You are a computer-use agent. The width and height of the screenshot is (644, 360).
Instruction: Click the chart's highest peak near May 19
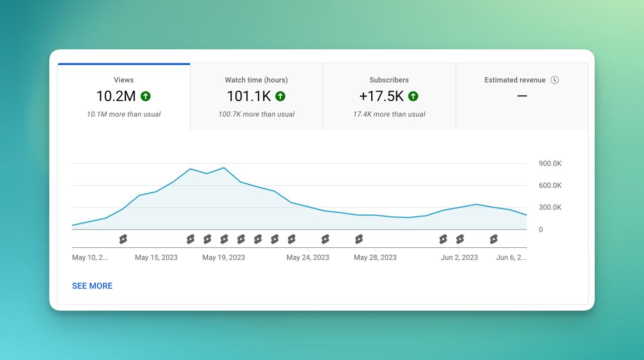coord(224,168)
